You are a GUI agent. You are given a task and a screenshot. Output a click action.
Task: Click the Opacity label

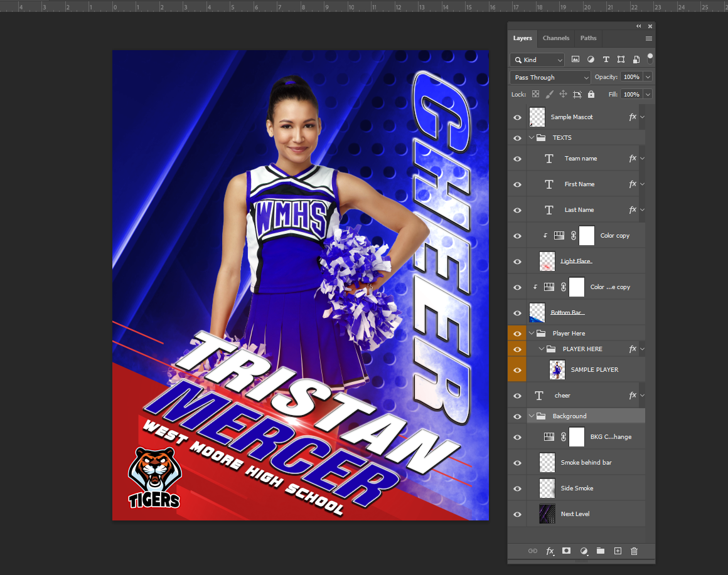click(606, 77)
